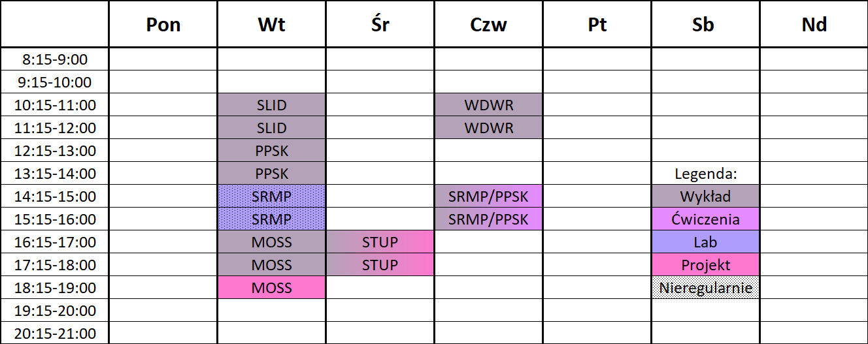
Task: Select the 20:15-21:00 time row label
Action: coord(55,333)
